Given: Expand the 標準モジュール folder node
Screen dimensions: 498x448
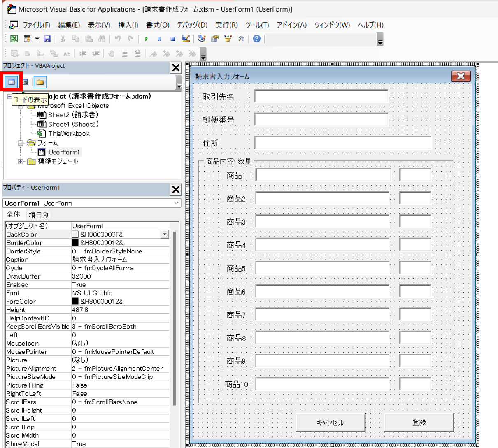Looking at the screenshot, I should click(20, 162).
